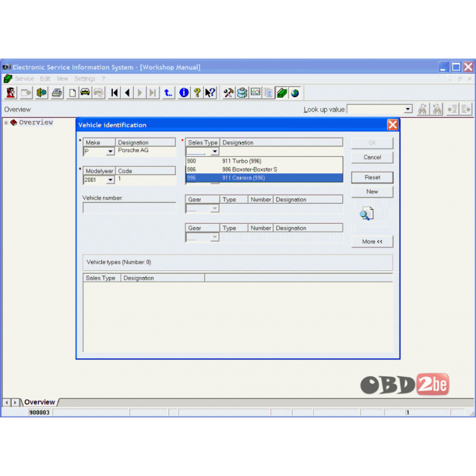Click the second binoculars find-next icon

[437, 109]
